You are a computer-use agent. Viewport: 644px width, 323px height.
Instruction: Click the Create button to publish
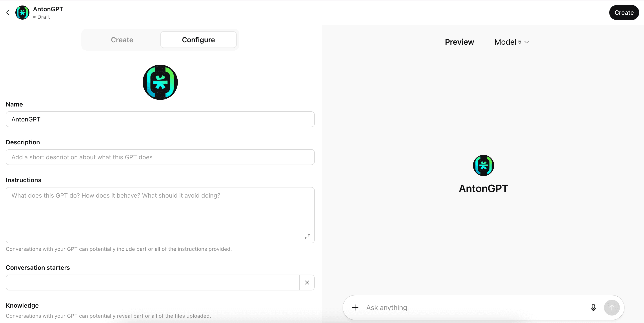point(624,13)
